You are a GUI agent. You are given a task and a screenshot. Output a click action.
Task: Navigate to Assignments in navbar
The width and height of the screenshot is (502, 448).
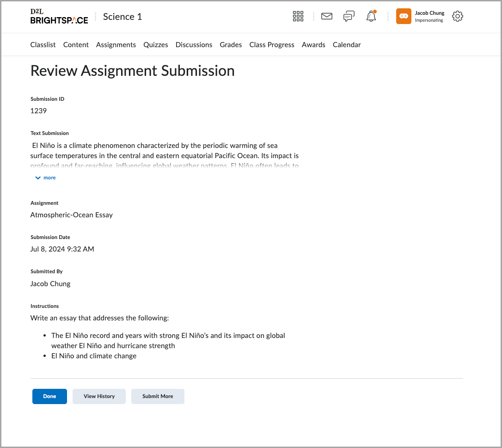tap(116, 45)
